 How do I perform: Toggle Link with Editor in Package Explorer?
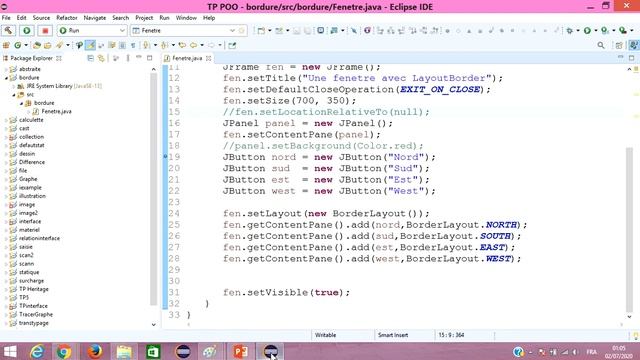101,58
